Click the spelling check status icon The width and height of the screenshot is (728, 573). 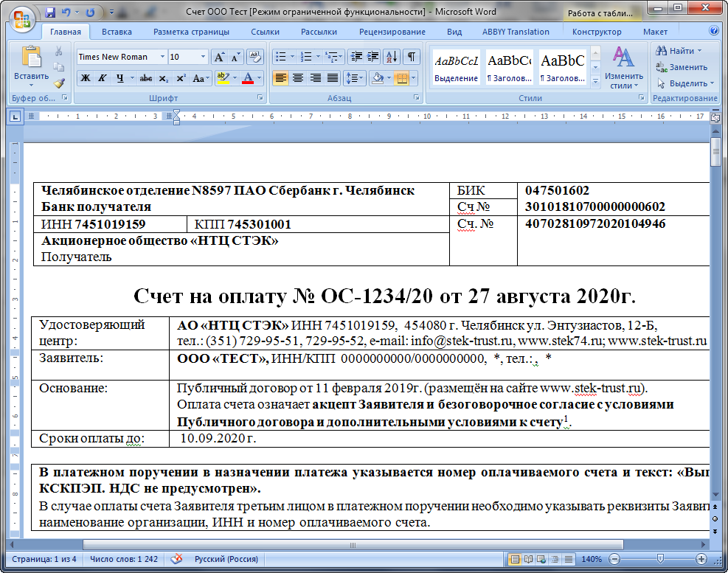tap(176, 559)
